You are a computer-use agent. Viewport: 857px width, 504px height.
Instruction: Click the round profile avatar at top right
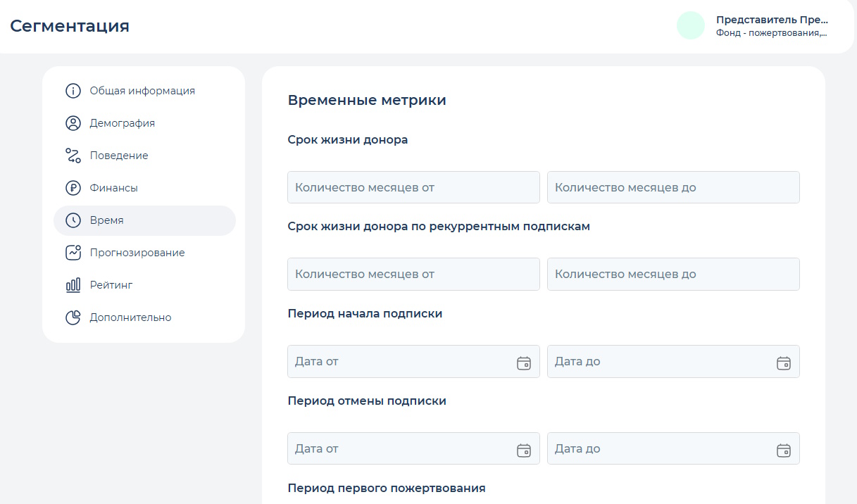click(x=691, y=25)
